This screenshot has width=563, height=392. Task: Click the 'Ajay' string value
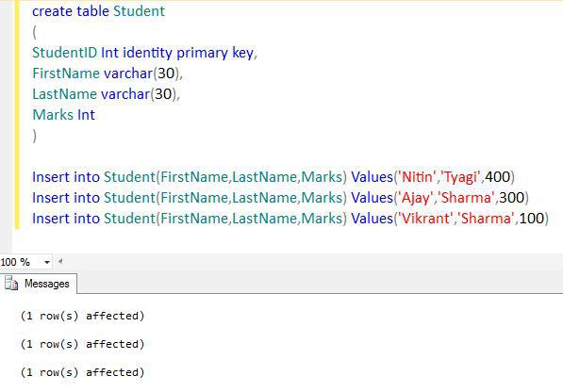415,198
